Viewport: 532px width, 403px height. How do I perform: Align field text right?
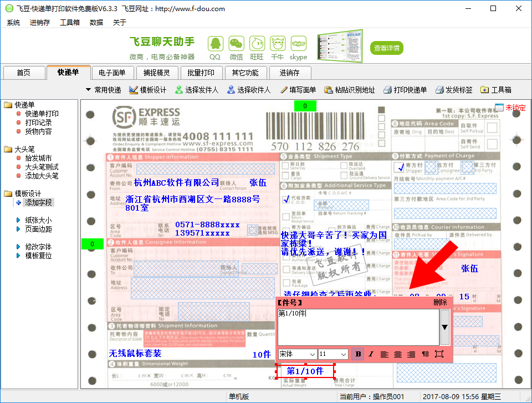[x=411, y=354]
